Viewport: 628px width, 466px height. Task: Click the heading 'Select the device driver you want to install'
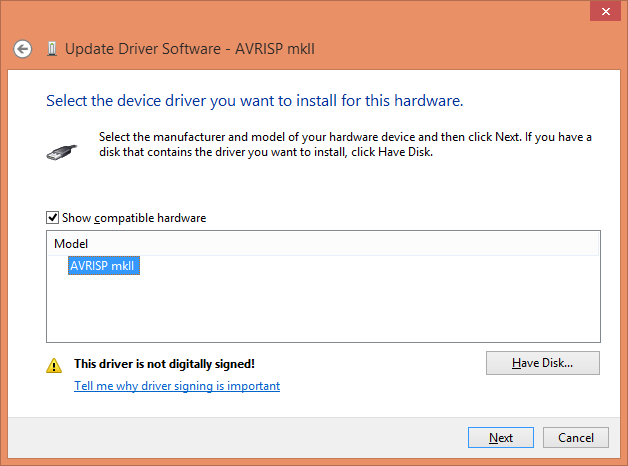tap(255, 101)
